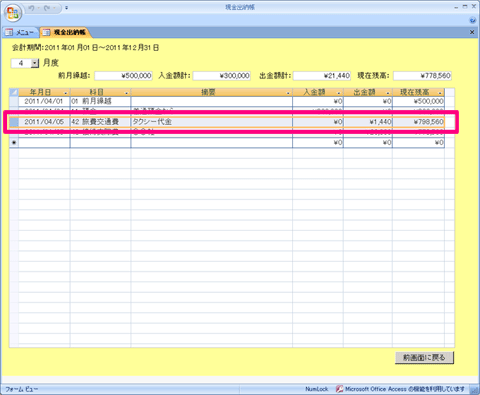Click the date cell 2011/04/05
Viewport: 480px width, 395px height.
(x=44, y=122)
